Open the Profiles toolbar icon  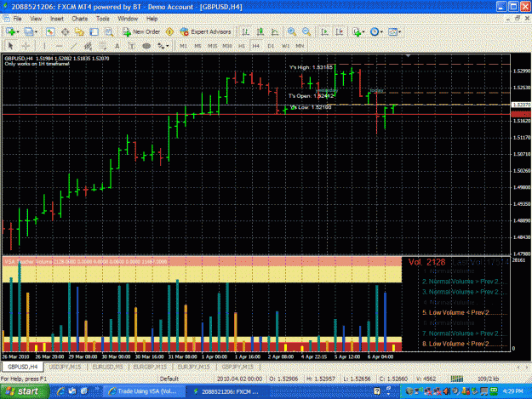28,31
